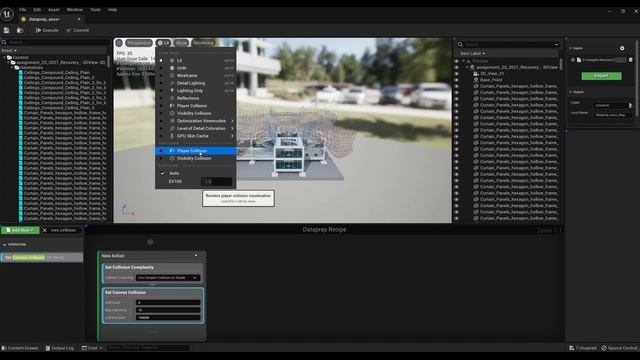Open the Show viewport dropdown

pyautogui.click(x=181, y=43)
